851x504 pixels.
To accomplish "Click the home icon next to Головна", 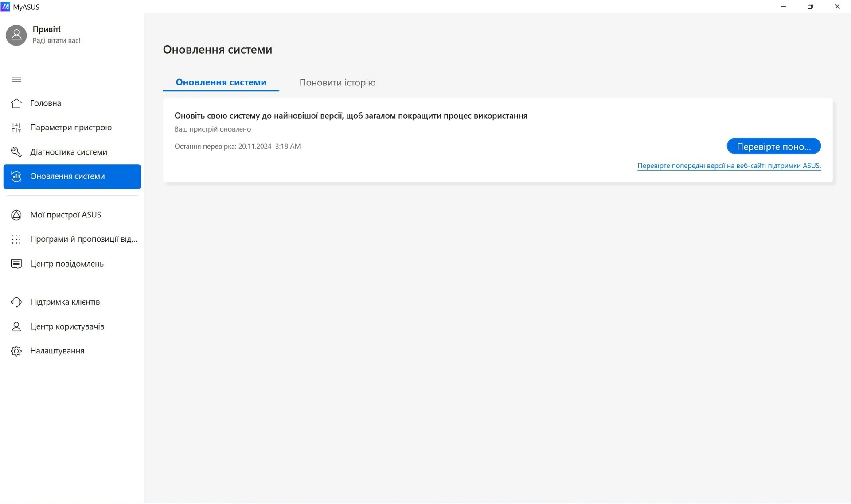I will 16,103.
